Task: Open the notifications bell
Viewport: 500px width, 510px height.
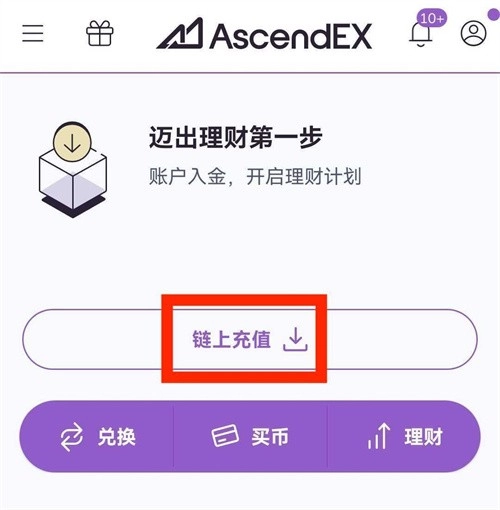Action: (421, 34)
